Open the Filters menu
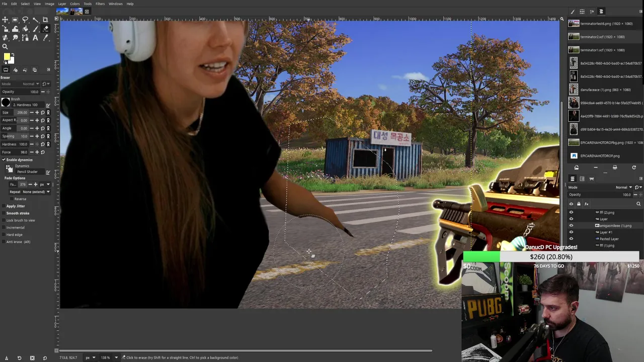The height and width of the screenshot is (362, 644). coord(100,4)
